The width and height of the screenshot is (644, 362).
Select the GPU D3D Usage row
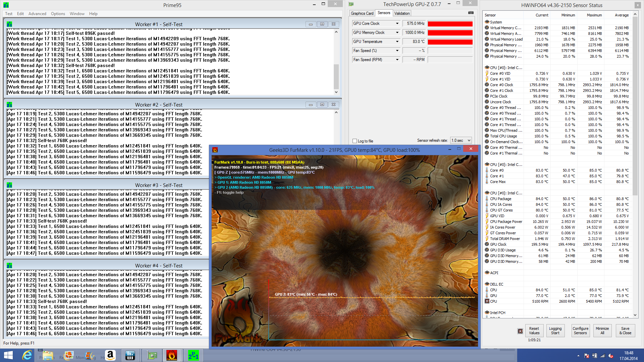coord(557,250)
